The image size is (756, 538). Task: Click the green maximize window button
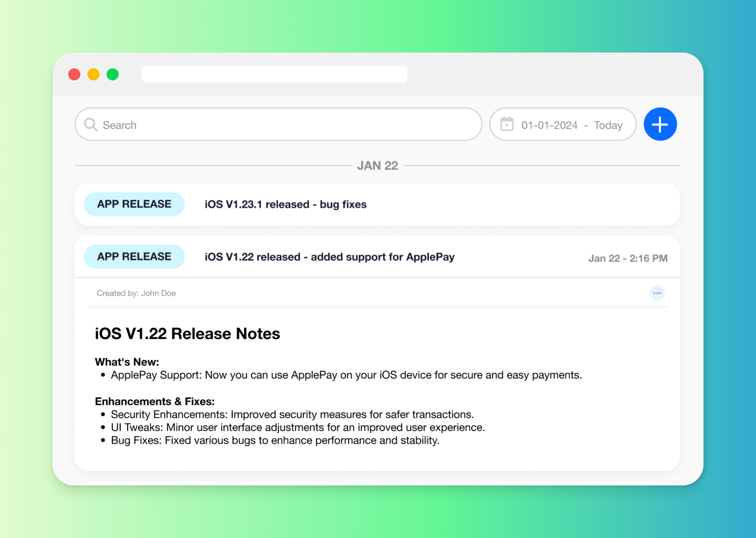[112, 74]
